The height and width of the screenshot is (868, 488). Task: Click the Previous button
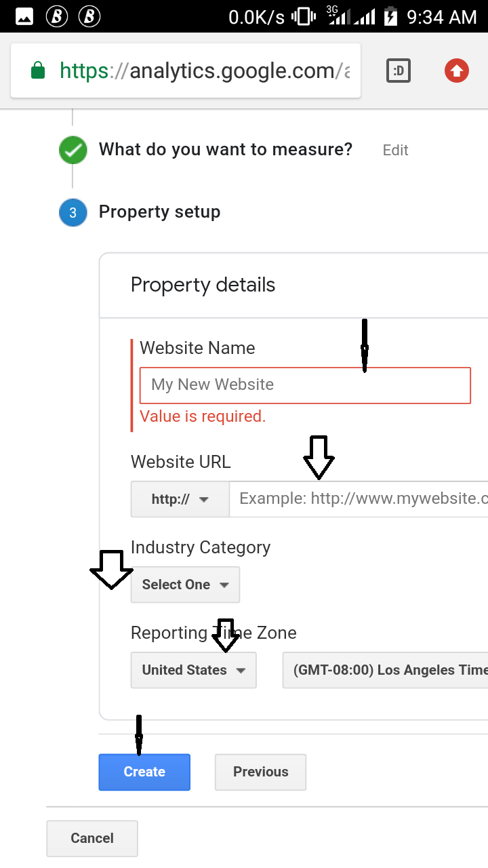point(260,772)
